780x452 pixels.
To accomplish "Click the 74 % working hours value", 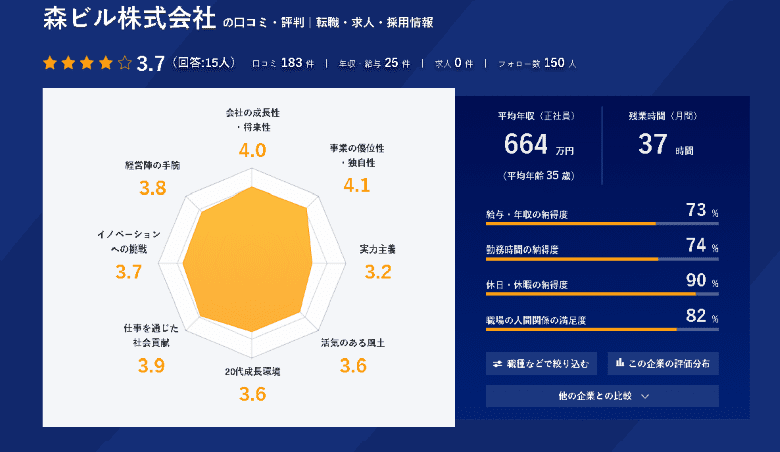I will (x=702, y=245).
